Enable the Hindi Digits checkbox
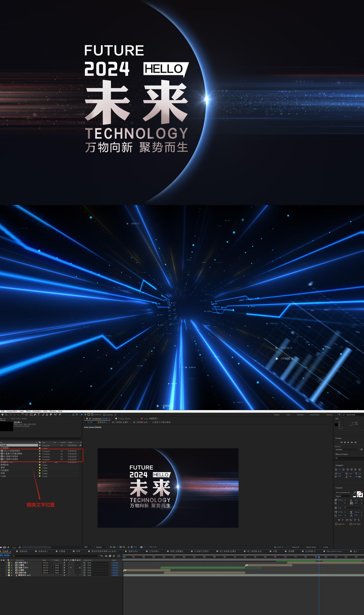This screenshot has width=364, height=615. [x=351, y=524]
